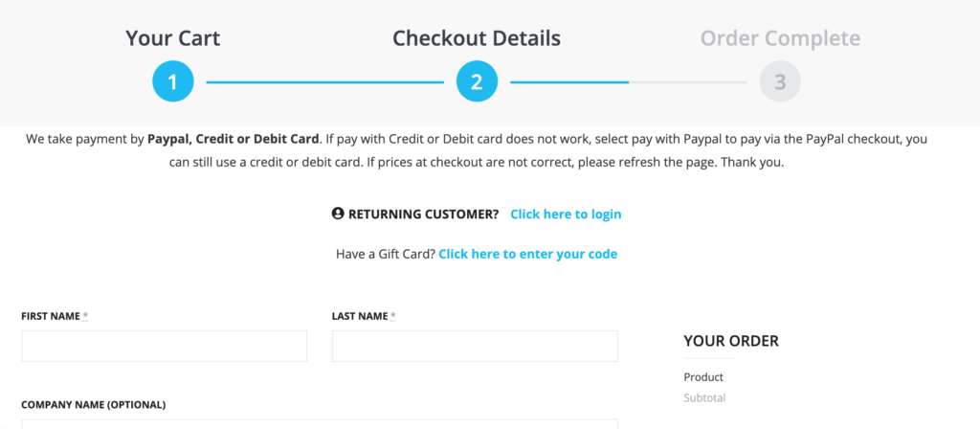Image resolution: width=980 pixels, height=429 pixels.
Task: Click the progress bar between steps 2 and 3
Action: [628, 82]
